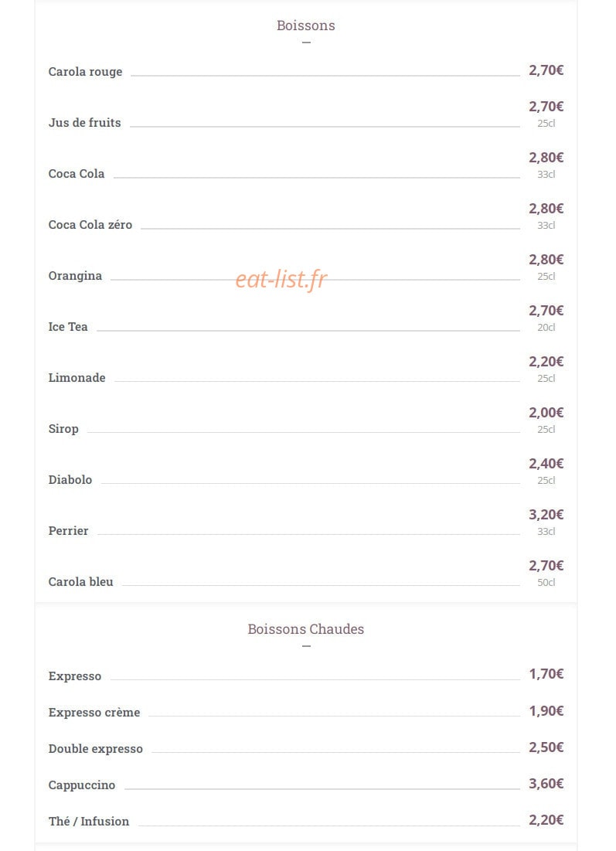Viewport: 616px width, 851px height.
Task: Select the Sirop menu item
Action: [63, 429]
